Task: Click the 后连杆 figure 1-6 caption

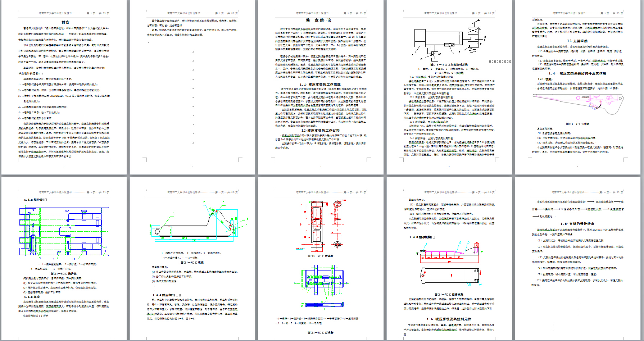Action: tap(321, 333)
